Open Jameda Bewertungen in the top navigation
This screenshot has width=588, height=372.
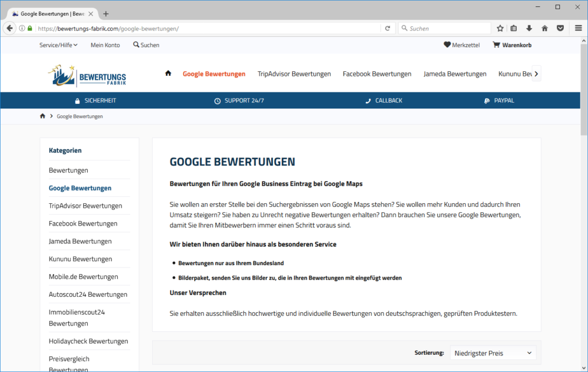pos(455,74)
